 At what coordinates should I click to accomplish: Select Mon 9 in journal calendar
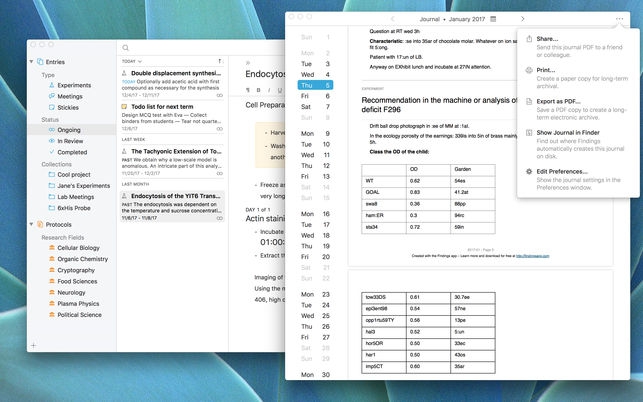click(x=315, y=134)
